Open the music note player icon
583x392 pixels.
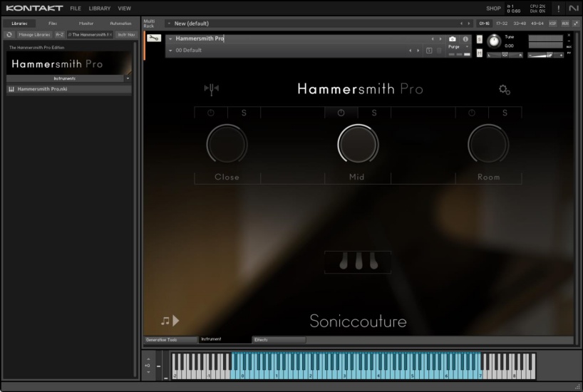[x=170, y=321]
